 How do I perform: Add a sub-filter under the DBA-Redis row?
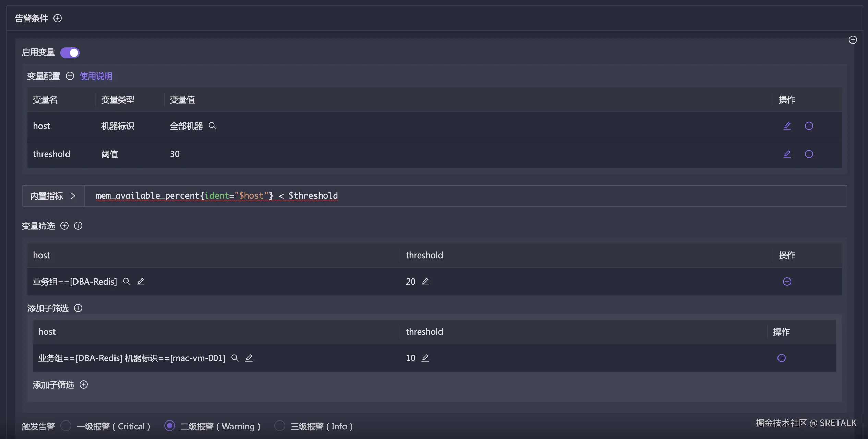pos(78,308)
